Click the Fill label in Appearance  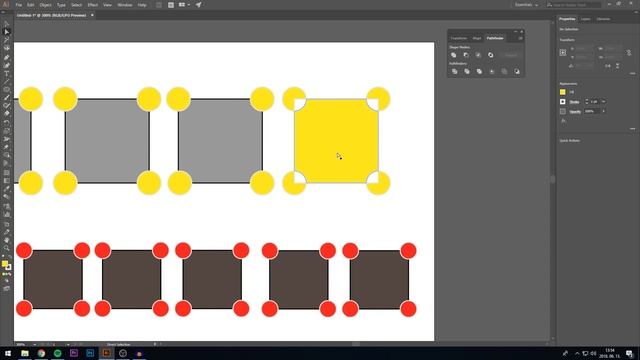click(571, 92)
